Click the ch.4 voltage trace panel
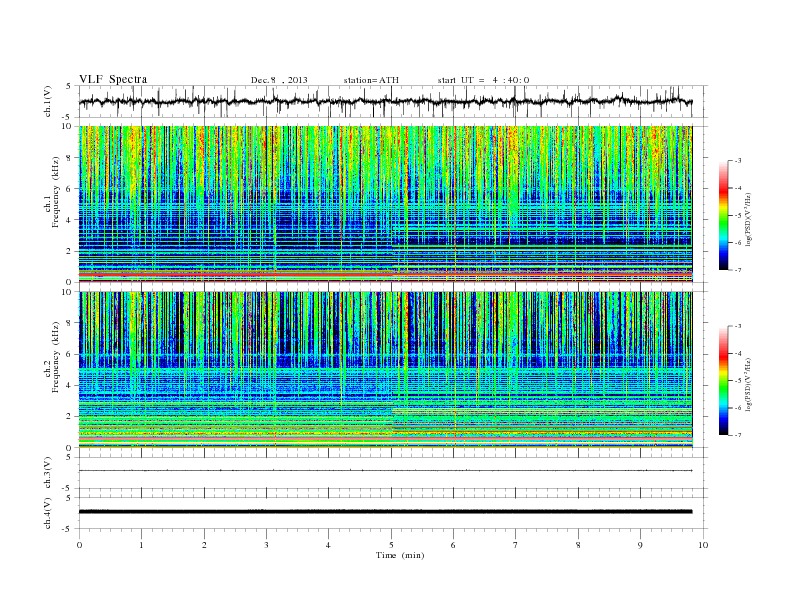The image size is (792, 612). pyautogui.click(x=393, y=513)
